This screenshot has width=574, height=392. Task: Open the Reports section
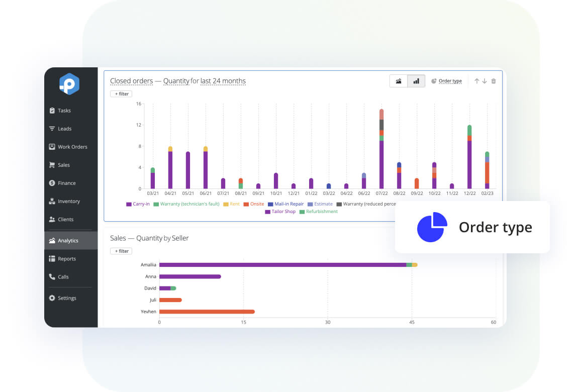click(x=52, y=258)
